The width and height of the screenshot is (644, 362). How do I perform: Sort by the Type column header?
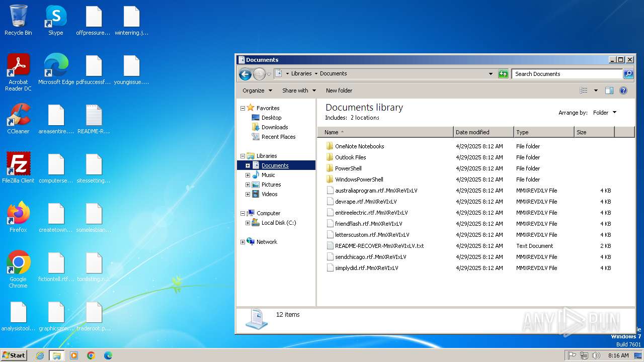(544, 132)
